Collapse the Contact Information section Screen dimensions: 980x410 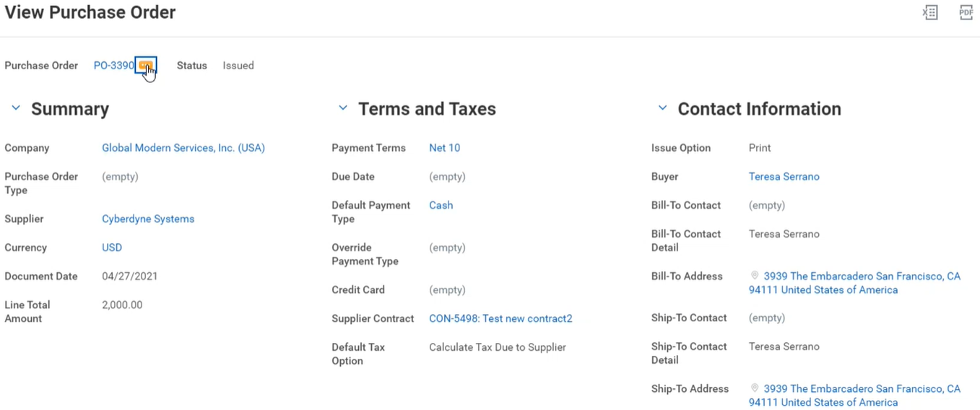662,108
